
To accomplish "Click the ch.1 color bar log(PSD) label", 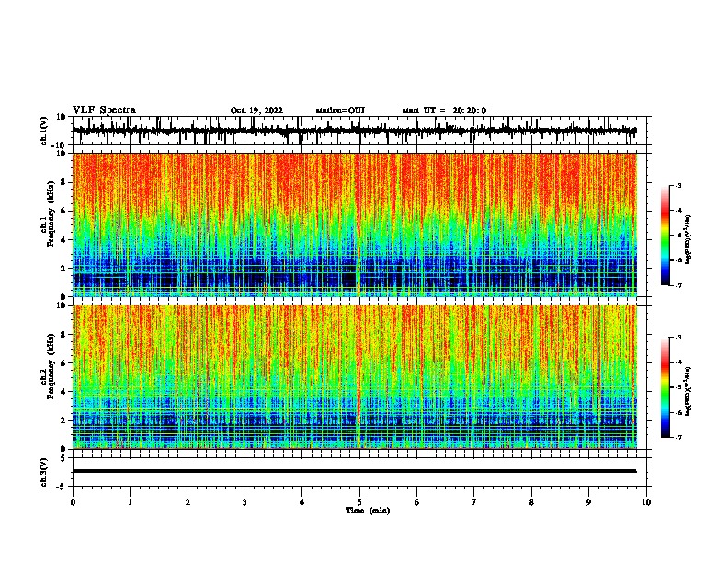I will pyautogui.click(x=688, y=239).
